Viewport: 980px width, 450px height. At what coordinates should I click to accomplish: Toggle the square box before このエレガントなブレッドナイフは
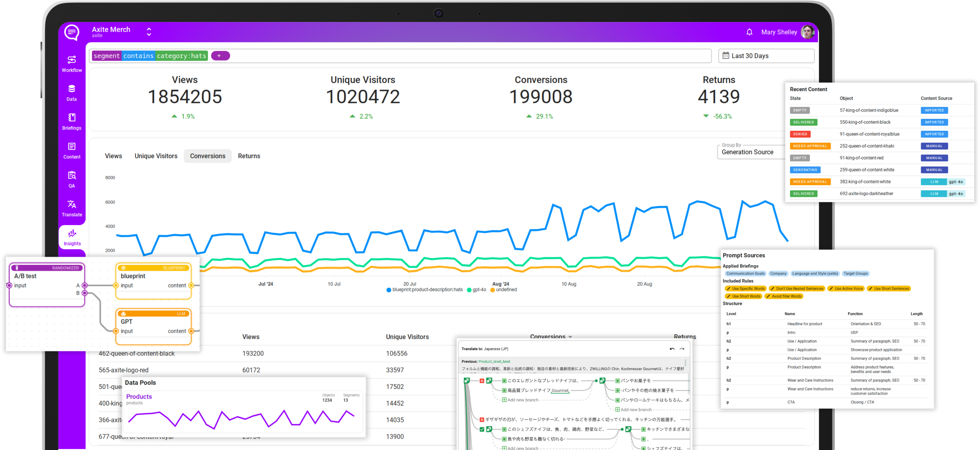point(504,381)
